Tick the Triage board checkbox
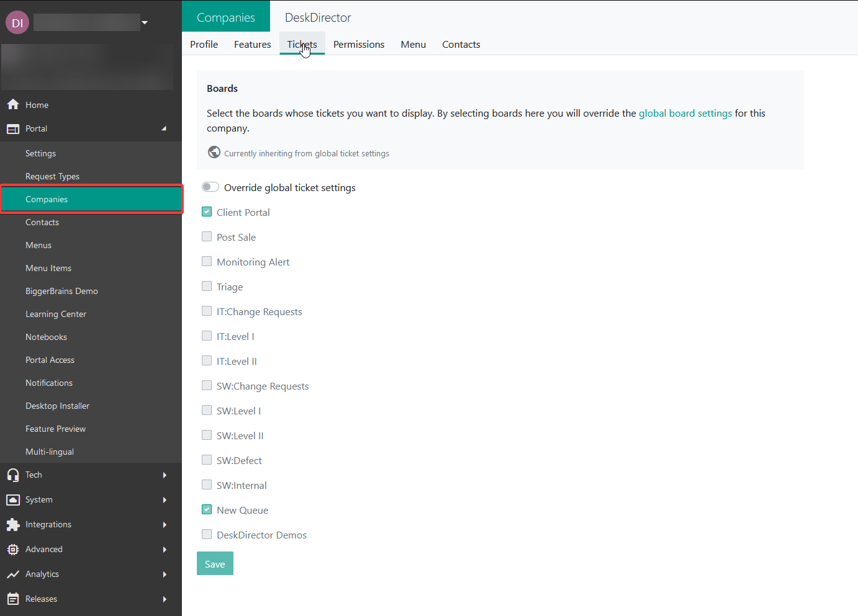This screenshot has width=858, height=616. [x=207, y=286]
